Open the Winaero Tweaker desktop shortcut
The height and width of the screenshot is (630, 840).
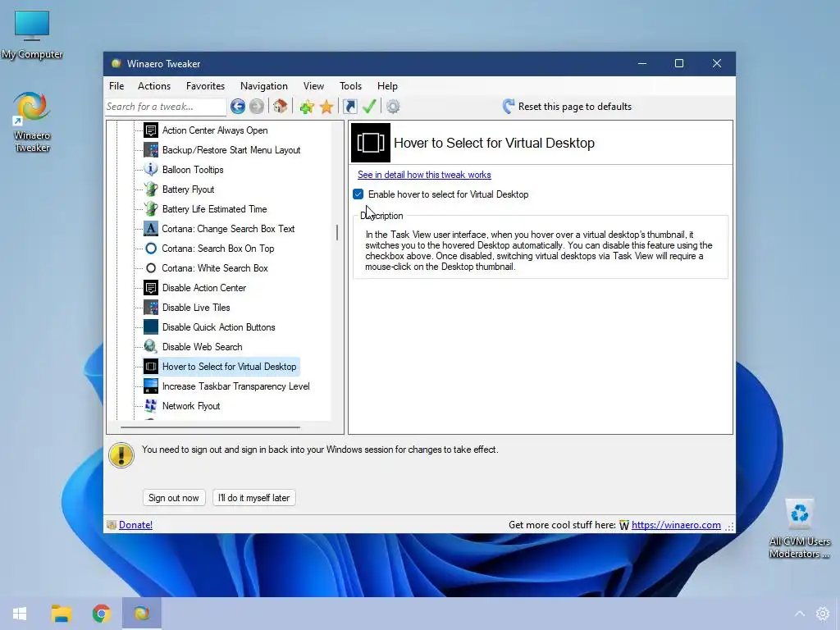32,123
